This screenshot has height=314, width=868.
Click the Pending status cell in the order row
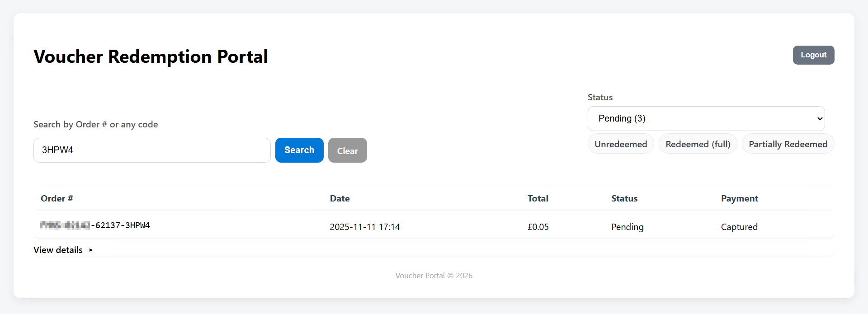pos(627,227)
